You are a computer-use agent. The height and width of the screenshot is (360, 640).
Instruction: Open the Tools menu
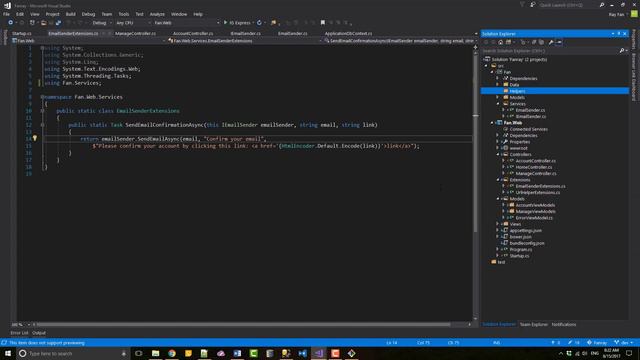point(124,14)
